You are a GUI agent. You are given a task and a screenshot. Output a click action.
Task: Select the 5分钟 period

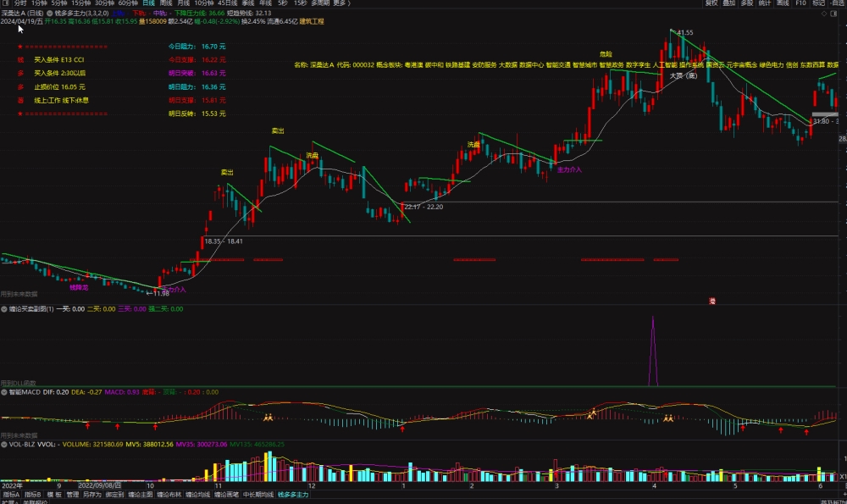(x=59, y=3)
